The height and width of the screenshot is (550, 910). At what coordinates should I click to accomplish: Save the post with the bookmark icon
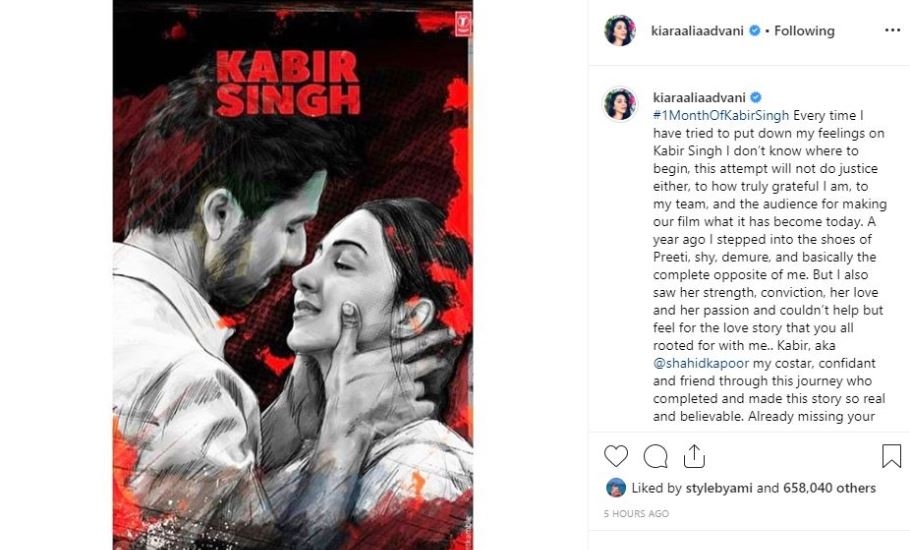pyautogui.click(x=891, y=456)
